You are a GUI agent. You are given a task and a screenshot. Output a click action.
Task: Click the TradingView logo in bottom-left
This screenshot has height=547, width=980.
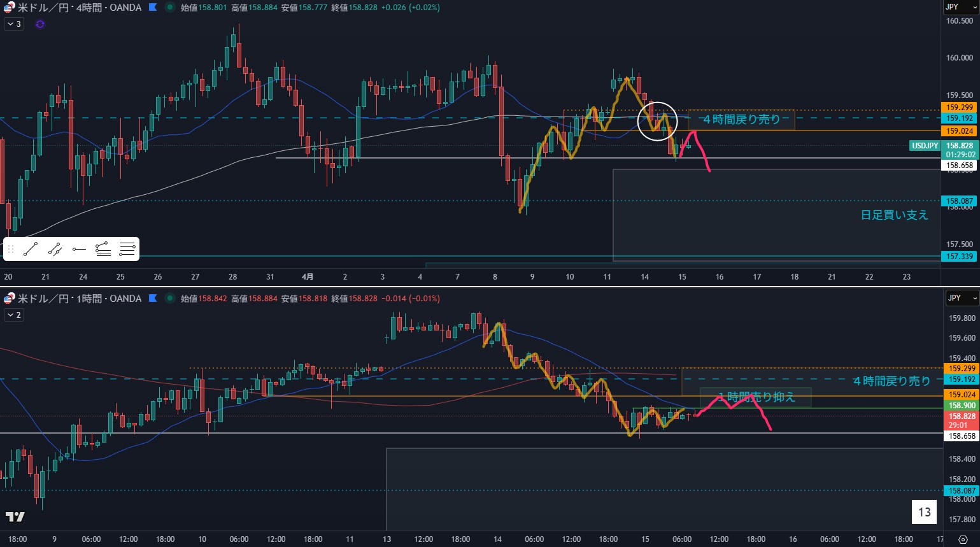point(15,516)
